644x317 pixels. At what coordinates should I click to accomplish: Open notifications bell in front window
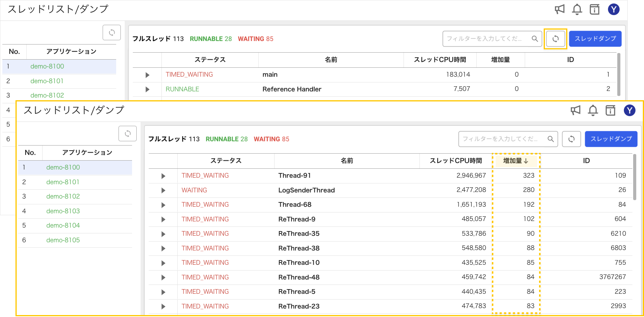pyautogui.click(x=593, y=110)
